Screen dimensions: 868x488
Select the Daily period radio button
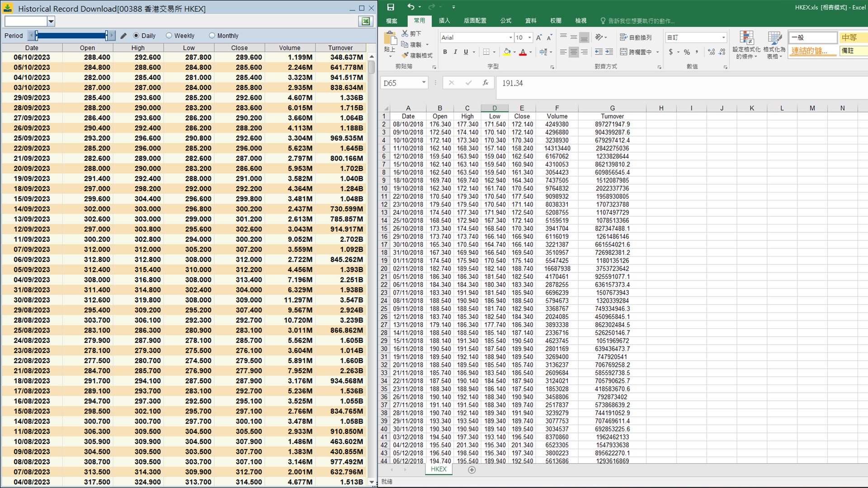[x=136, y=36]
